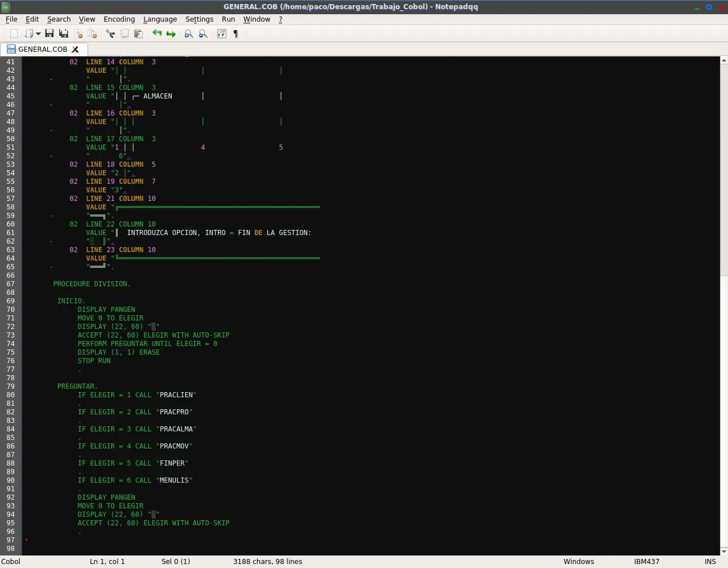Viewport: 728px width, 568px height.
Task: Click the INS overwrite mode indicator
Action: pos(710,561)
